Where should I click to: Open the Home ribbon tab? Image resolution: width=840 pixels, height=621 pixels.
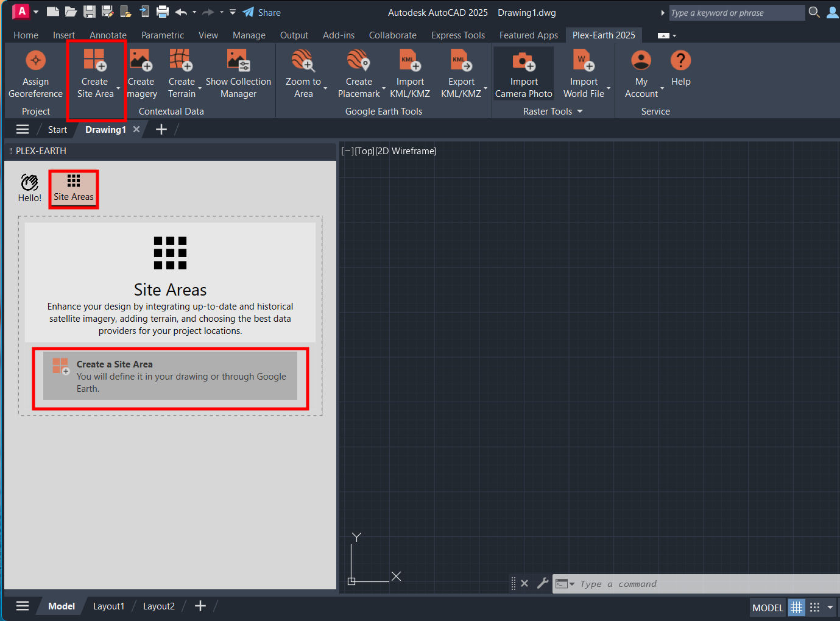[x=26, y=35]
